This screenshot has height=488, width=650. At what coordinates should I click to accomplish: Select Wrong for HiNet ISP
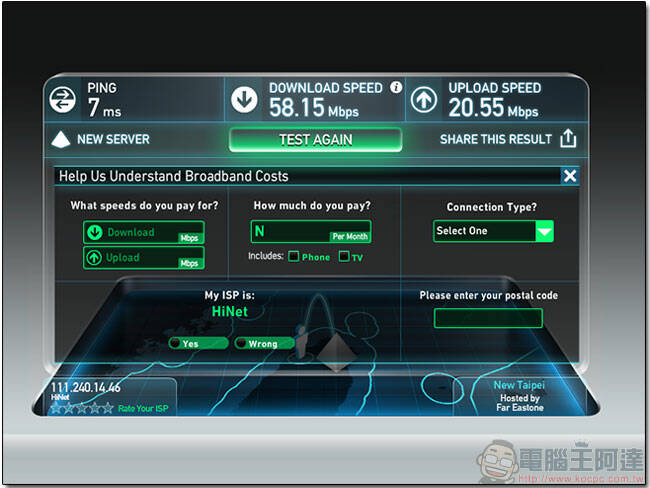(x=264, y=343)
